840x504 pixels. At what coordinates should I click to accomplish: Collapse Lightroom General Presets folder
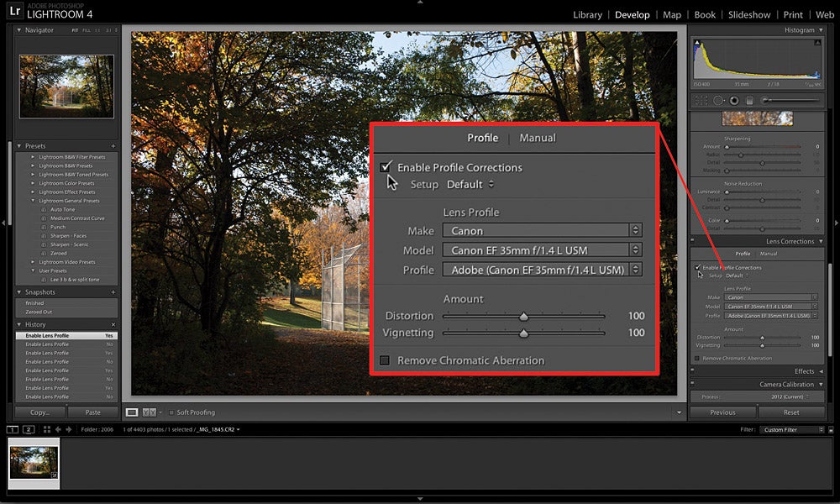(33, 201)
